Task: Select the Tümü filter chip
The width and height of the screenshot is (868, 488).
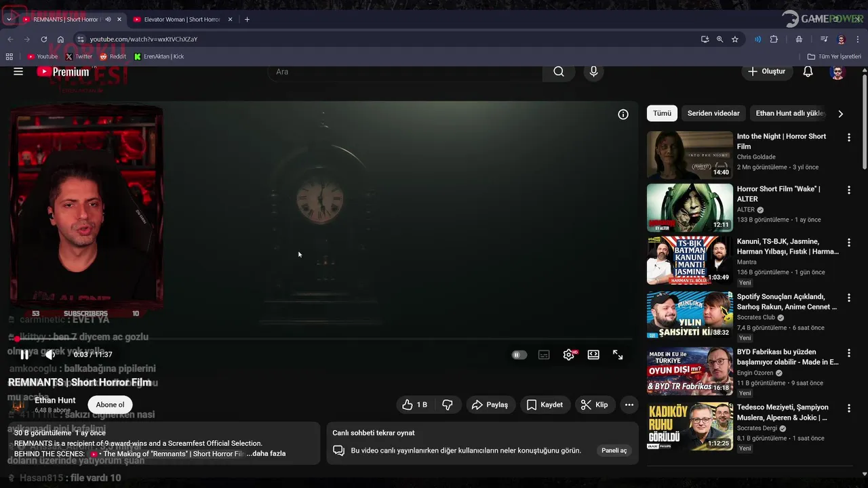Action: tap(662, 113)
